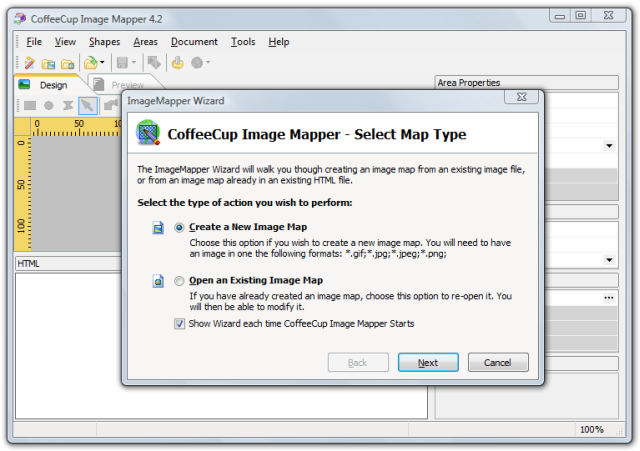Screen dimensions: 640x451
Task: Select the rectangle shape tool
Action: (x=30, y=106)
